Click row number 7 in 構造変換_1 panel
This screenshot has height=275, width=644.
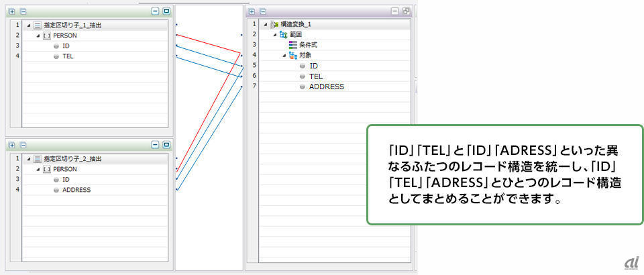(254, 87)
